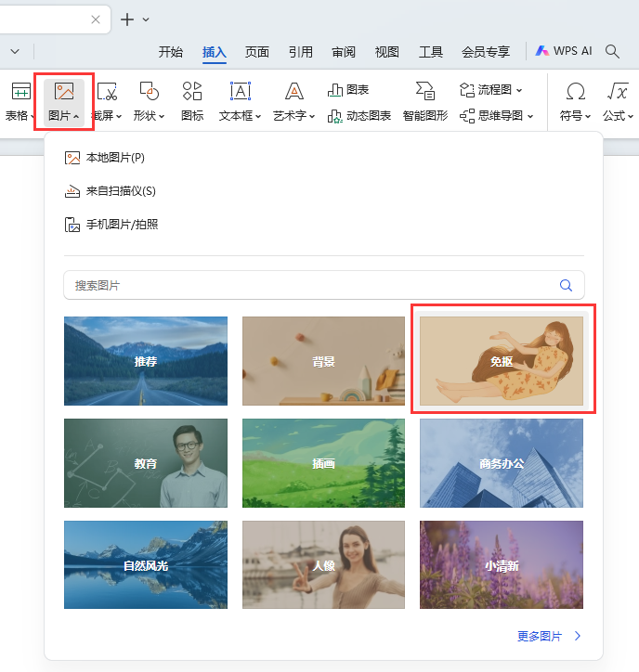The width and height of the screenshot is (639, 672).
Task: Expand the 流程图 dropdown arrow
Action: coord(519,90)
